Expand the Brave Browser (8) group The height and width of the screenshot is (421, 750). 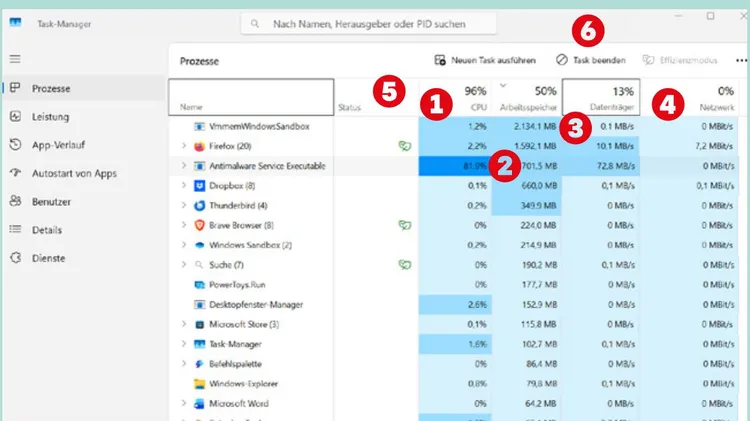184,225
